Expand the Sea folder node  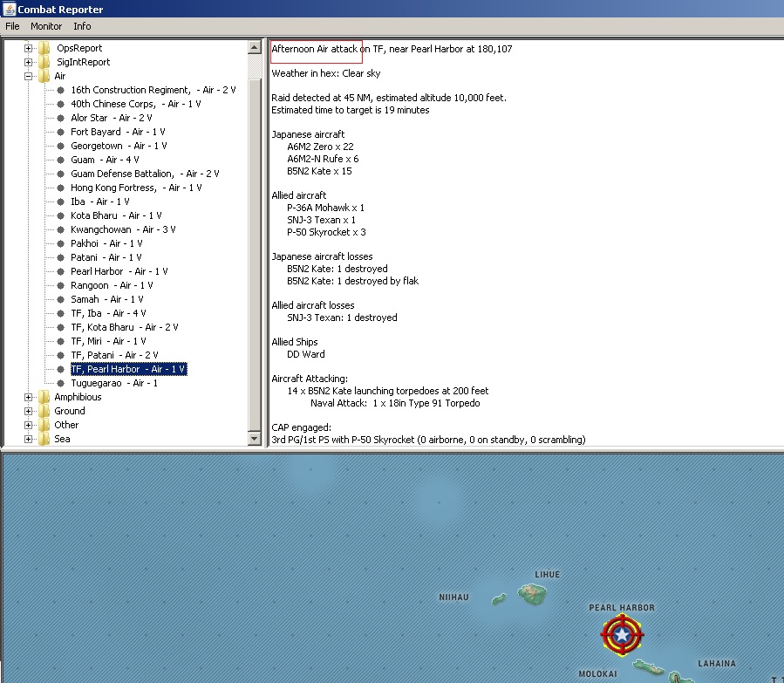tap(29, 440)
